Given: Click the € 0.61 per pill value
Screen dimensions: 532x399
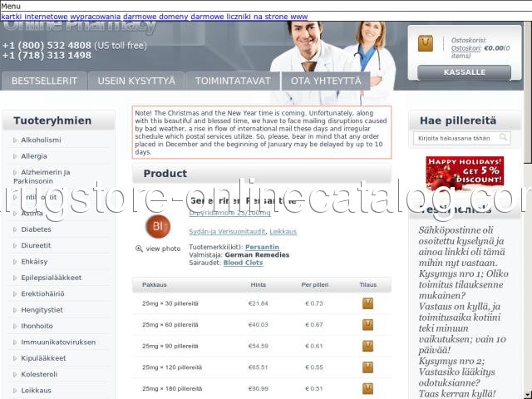Looking at the screenshot, I should pyautogui.click(x=314, y=346).
